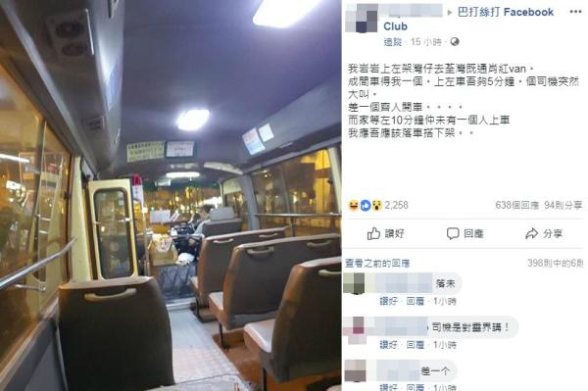Click the blue like reaction emoji
This screenshot has height=391, width=588.
366,205
